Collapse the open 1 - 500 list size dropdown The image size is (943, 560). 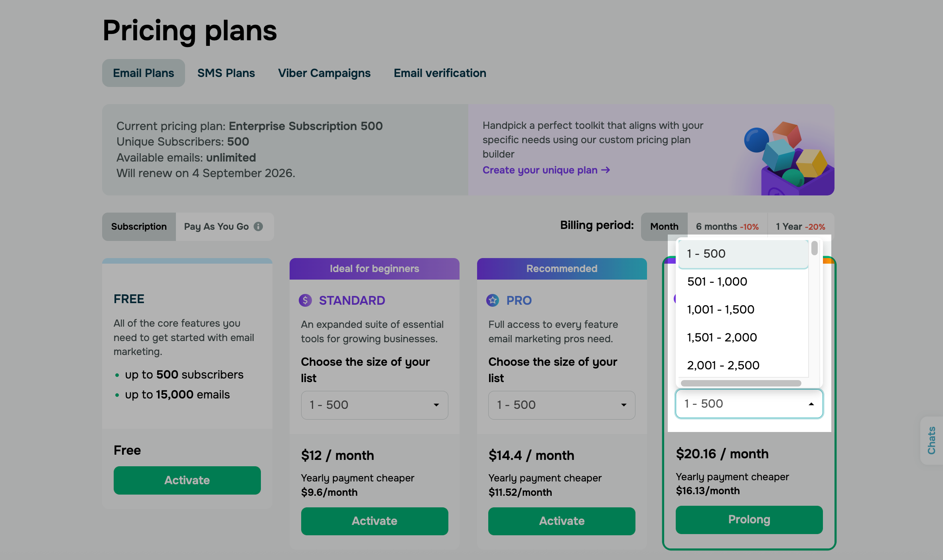[749, 404]
